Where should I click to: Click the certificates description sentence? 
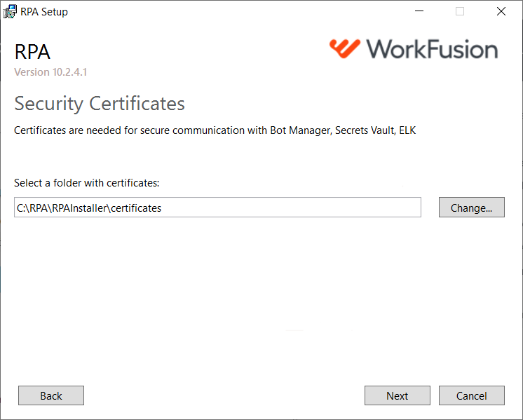[x=215, y=130]
